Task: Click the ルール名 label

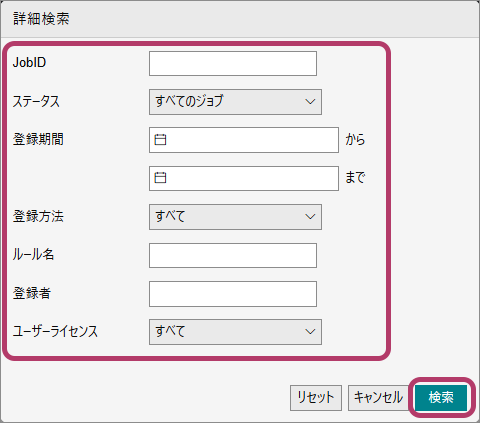Action: point(33,254)
